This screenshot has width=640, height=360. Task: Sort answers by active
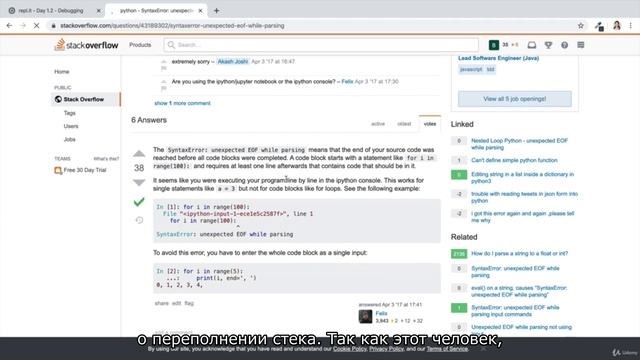click(378, 124)
